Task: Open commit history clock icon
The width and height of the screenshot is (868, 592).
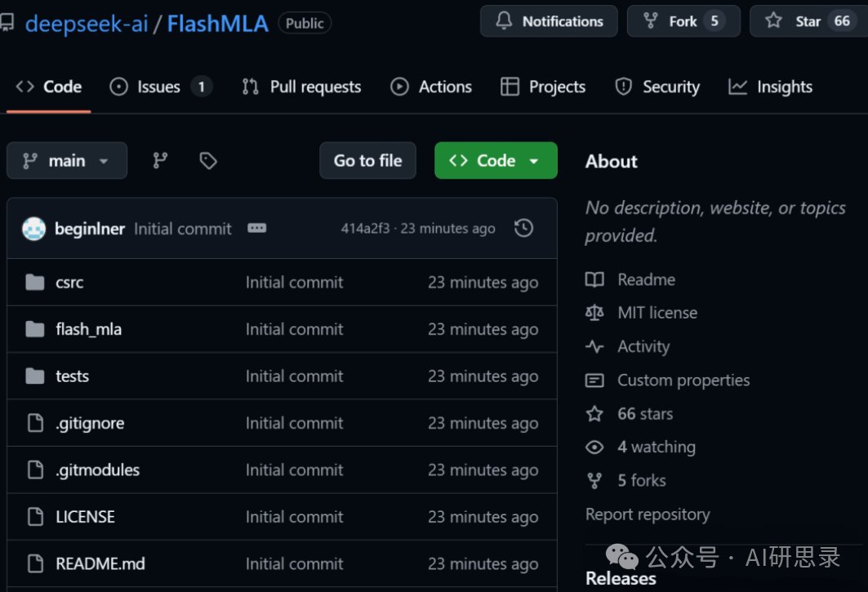Action: click(x=523, y=228)
